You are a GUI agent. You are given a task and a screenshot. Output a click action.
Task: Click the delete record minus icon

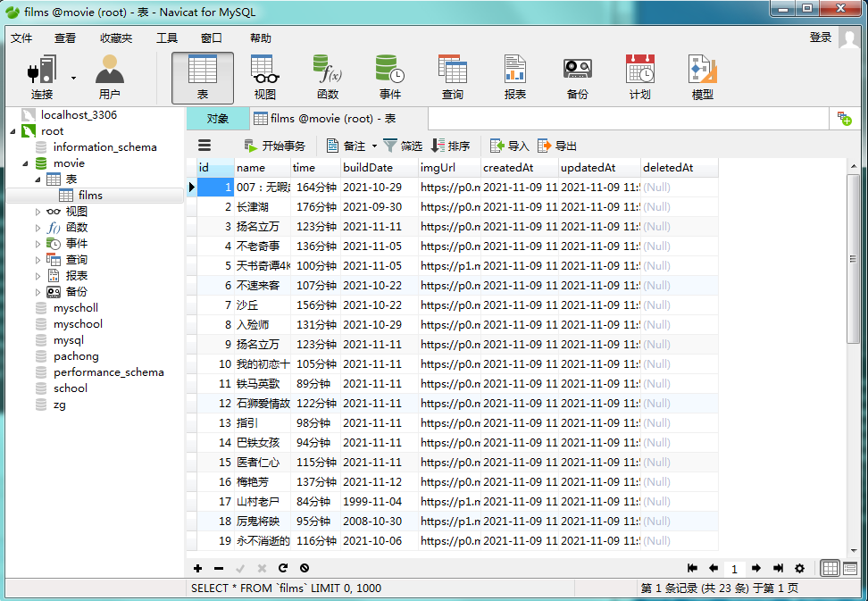point(219,568)
